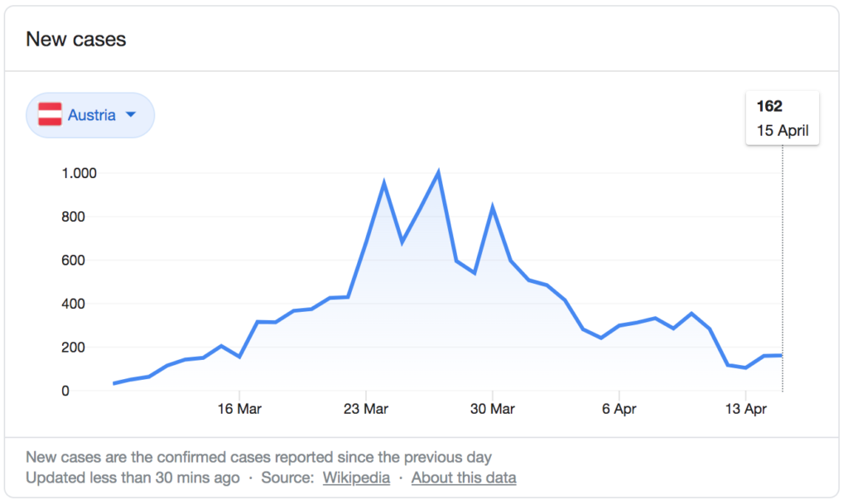
Task: Click the 16 Mar date label
Action: (x=239, y=409)
